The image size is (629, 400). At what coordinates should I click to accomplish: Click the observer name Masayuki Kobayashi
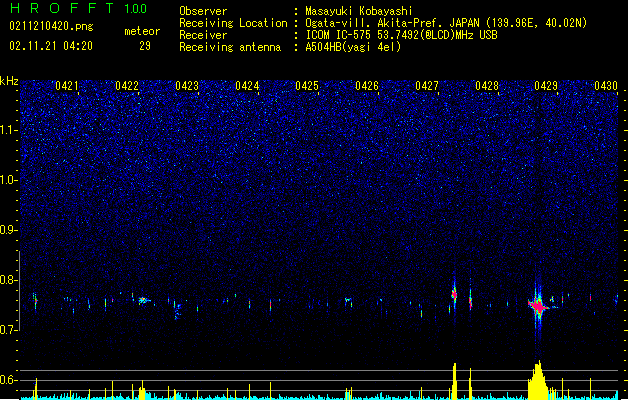[359, 11]
